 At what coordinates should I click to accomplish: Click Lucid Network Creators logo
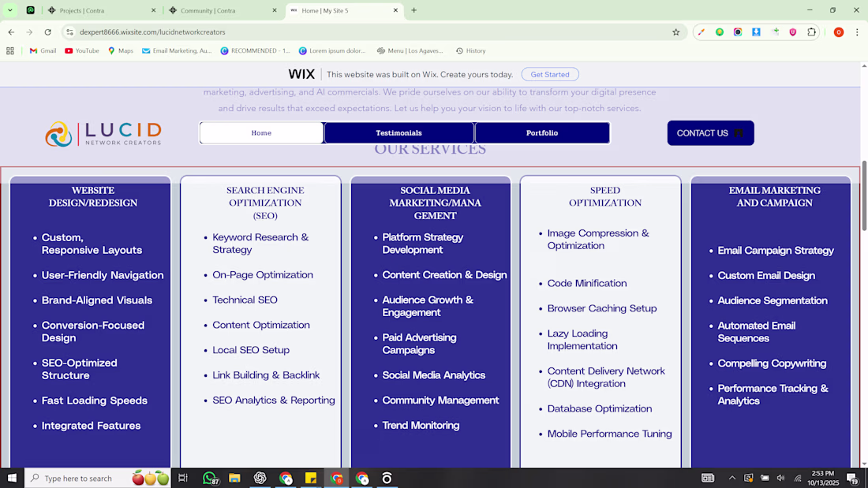tap(103, 134)
